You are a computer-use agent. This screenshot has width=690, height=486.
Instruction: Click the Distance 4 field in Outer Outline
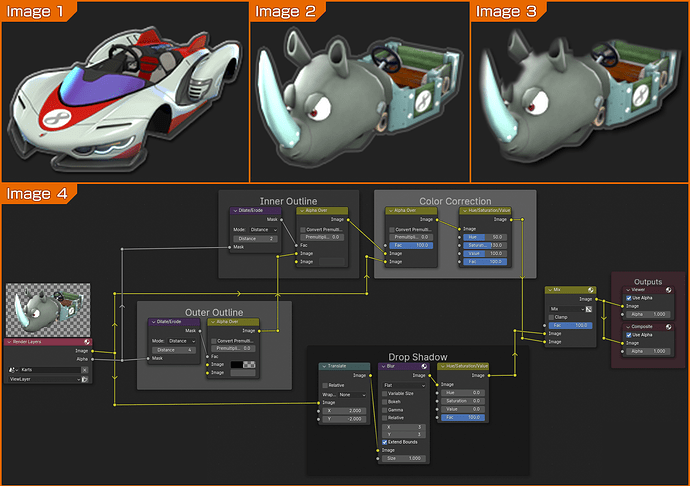(x=174, y=350)
